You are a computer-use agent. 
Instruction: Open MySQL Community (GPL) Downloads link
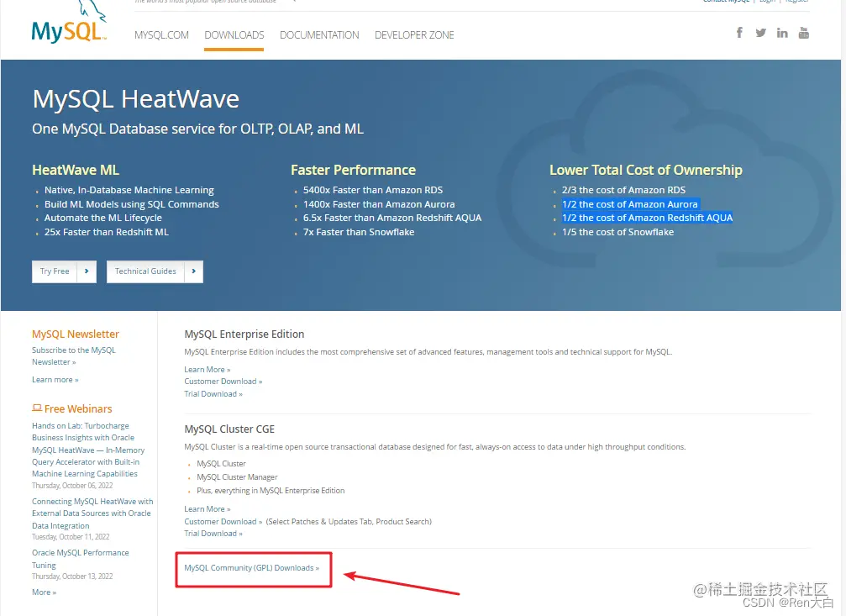pos(252,568)
